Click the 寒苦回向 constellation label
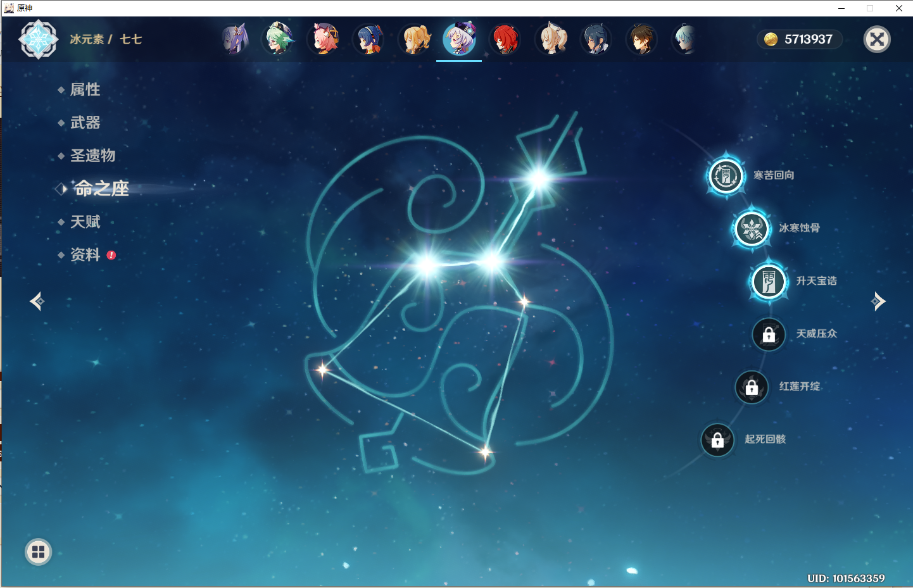 (x=774, y=175)
